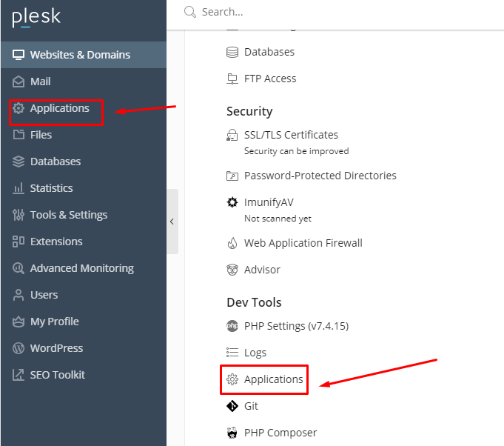Click 'Security can be improved' text
This screenshot has height=446, width=504.
(x=296, y=151)
